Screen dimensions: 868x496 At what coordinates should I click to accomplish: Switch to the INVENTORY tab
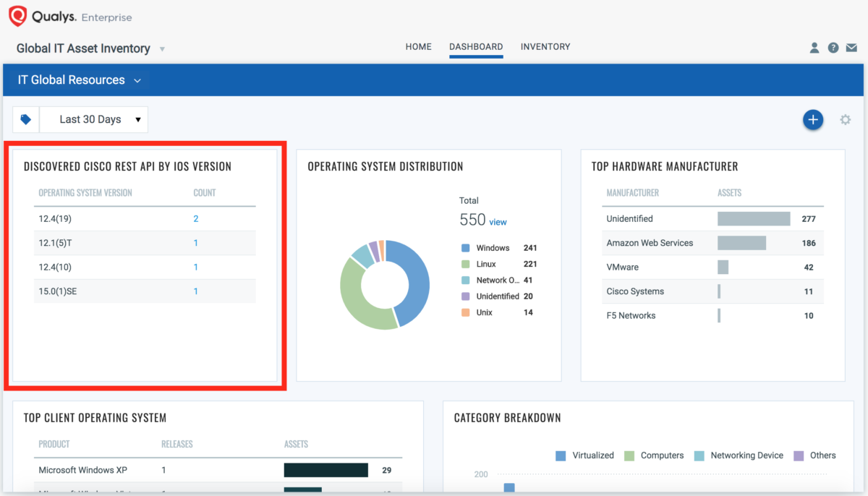tap(545, 46)
